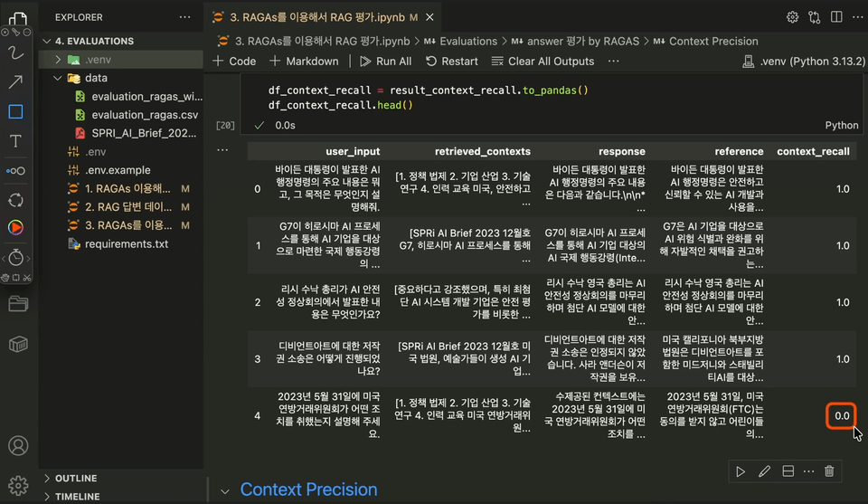
Task: Open the Explorer view in activity bar
Action: (x=18, y=18)
